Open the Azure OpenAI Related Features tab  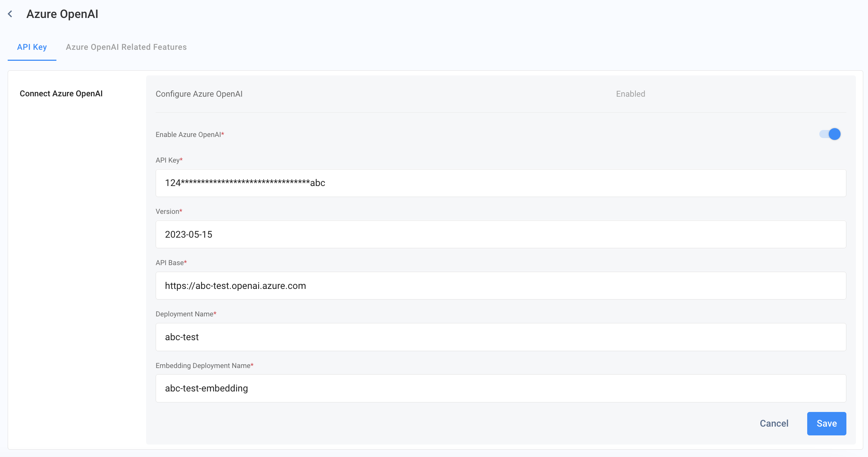[126, 47]
